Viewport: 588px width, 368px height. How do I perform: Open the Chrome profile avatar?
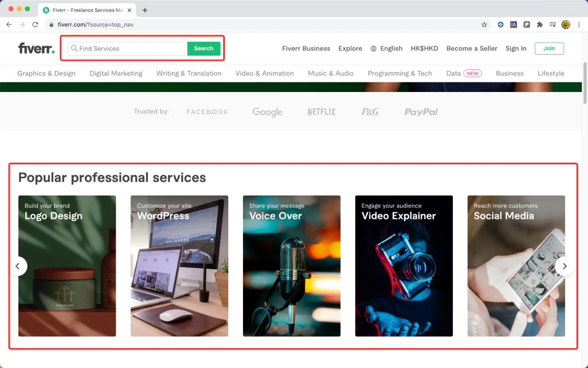(x=566, y=25)
